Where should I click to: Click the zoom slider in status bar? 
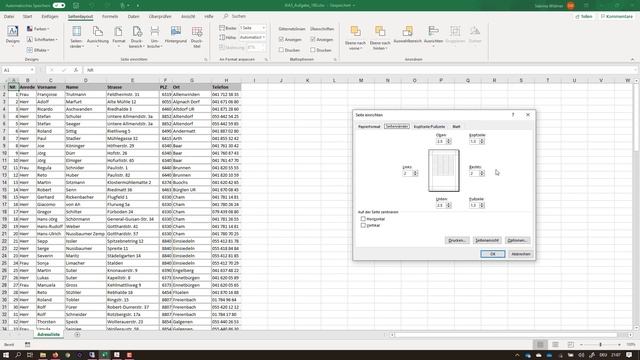point(600,345)
